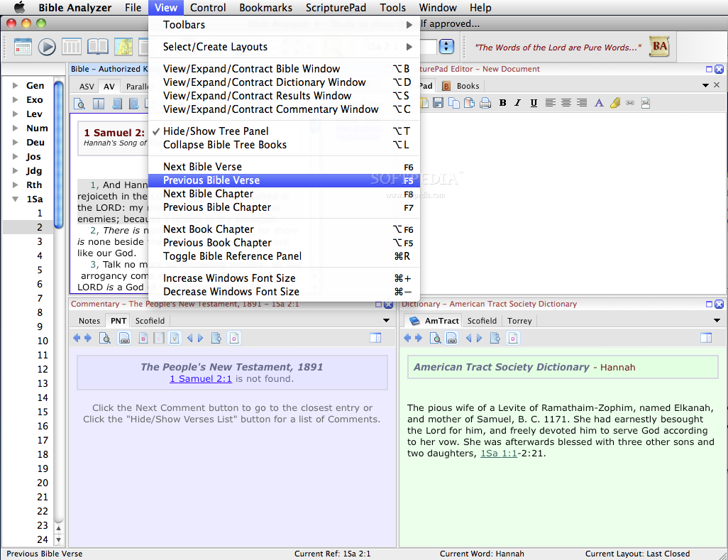Click Commentary B page icon
The image size is (728, 560).
pyautogui.click(x=143, y=338)
